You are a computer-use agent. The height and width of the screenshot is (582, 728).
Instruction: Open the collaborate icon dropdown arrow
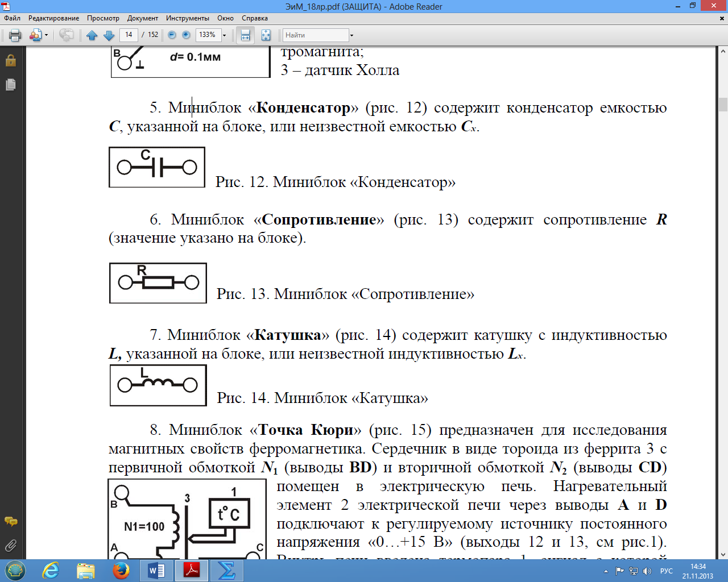coord(46,35)
